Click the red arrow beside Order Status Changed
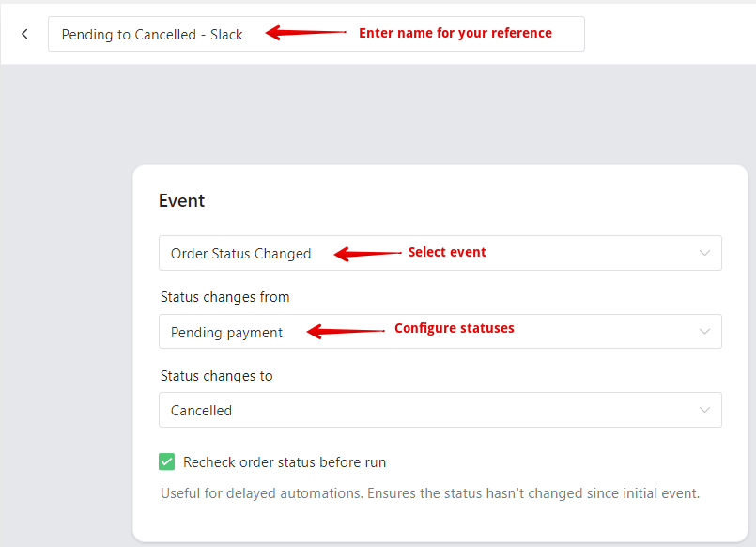The width and height of the screenshot is (756, 547). point(367,254)
